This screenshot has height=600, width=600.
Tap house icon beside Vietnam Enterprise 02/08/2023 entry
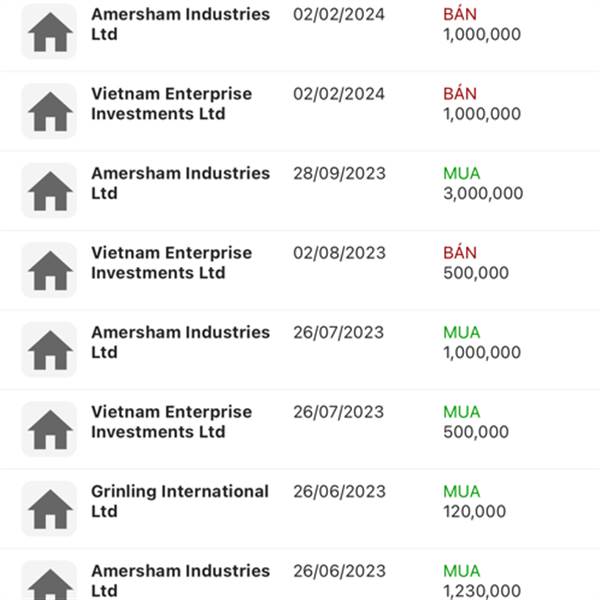pyautogui.click(x=49, y=270)
